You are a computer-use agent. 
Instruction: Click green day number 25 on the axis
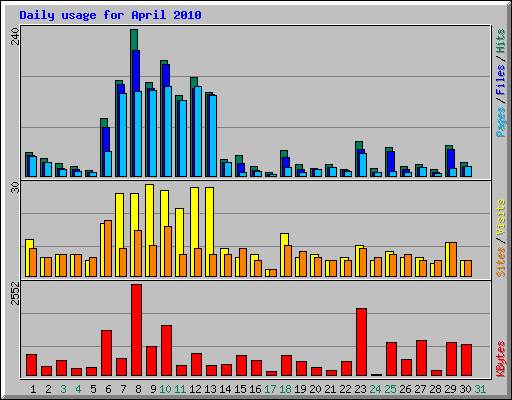(390, 389)
